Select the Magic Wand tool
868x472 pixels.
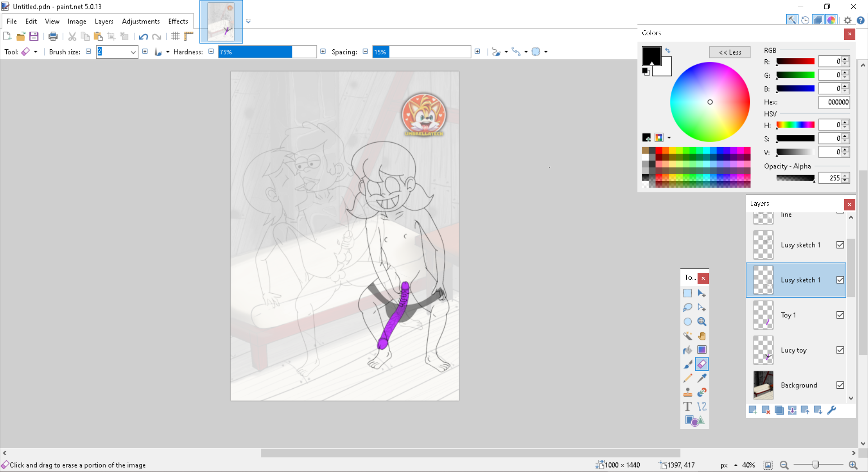click(688, 336)
